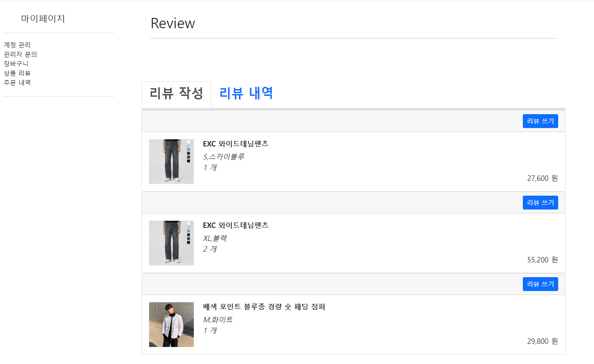Click the second denim pants thumbnail image

[x=171, y=243]
